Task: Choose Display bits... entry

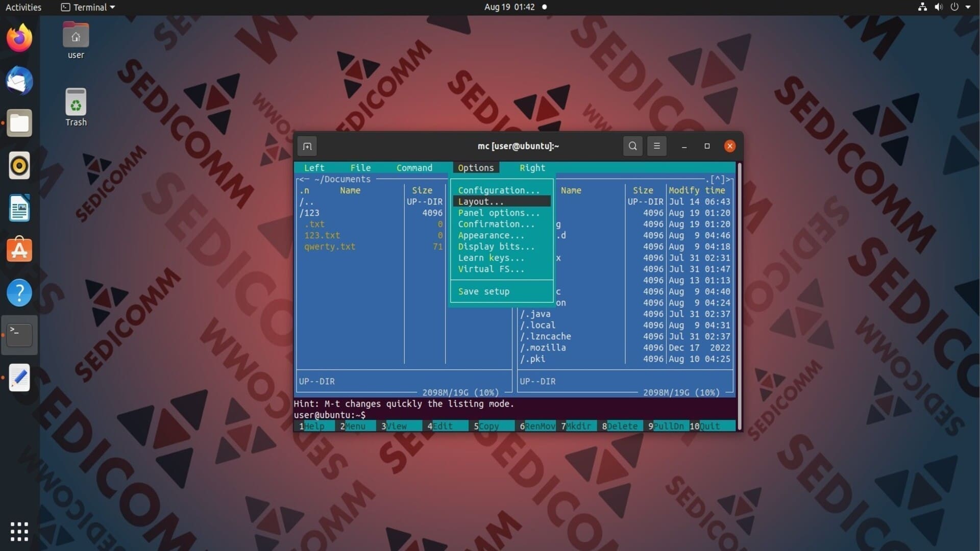Action: (x=502, y=246)
